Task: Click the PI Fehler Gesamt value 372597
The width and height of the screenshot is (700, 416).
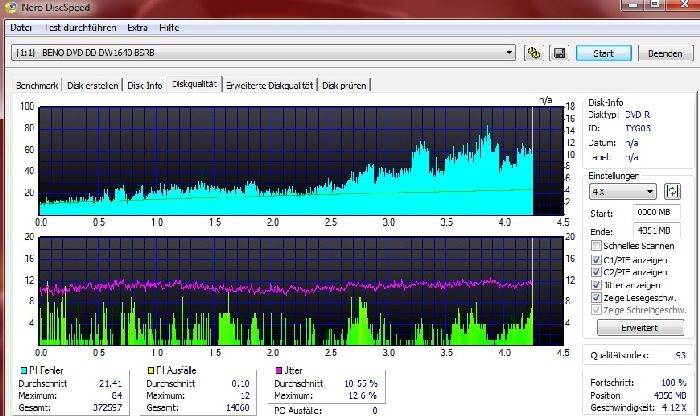Action: [x=107, y=408]
